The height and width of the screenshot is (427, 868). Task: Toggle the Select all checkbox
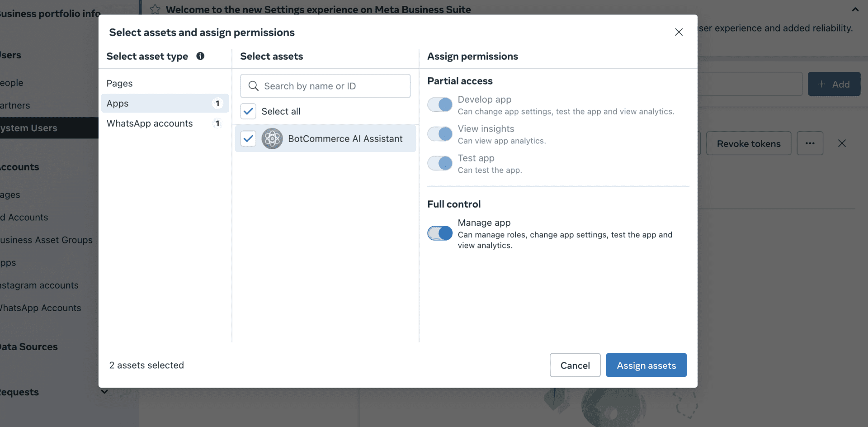[248, 111]
